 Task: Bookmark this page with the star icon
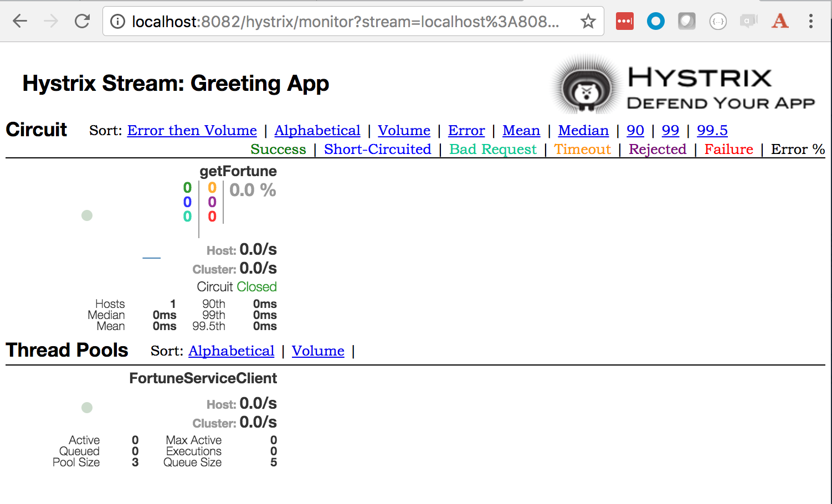pyautogui.click(x=588, y=22)
